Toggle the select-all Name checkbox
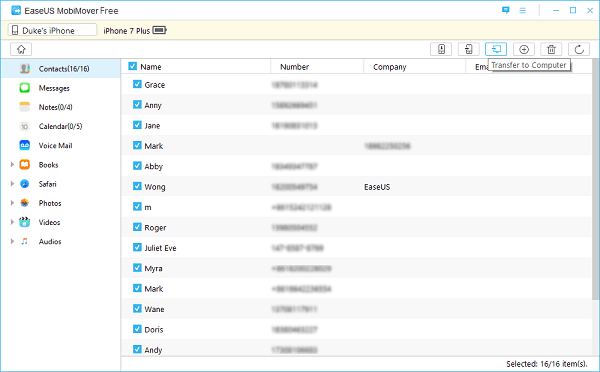 coord(132,66)
